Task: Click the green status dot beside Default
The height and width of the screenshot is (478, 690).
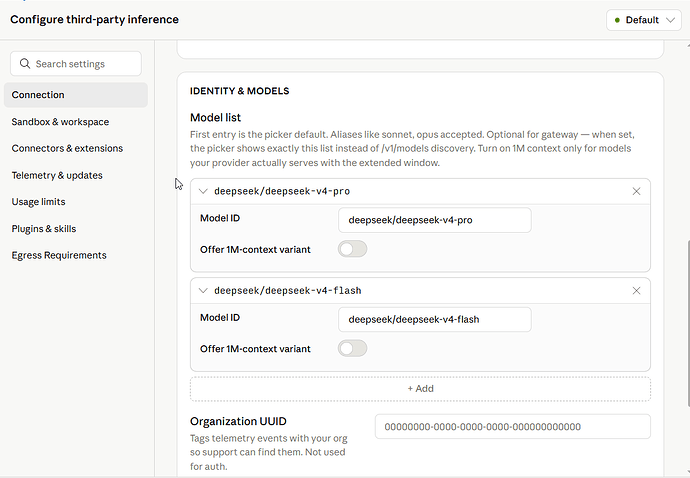Action: tap(617, 20)
